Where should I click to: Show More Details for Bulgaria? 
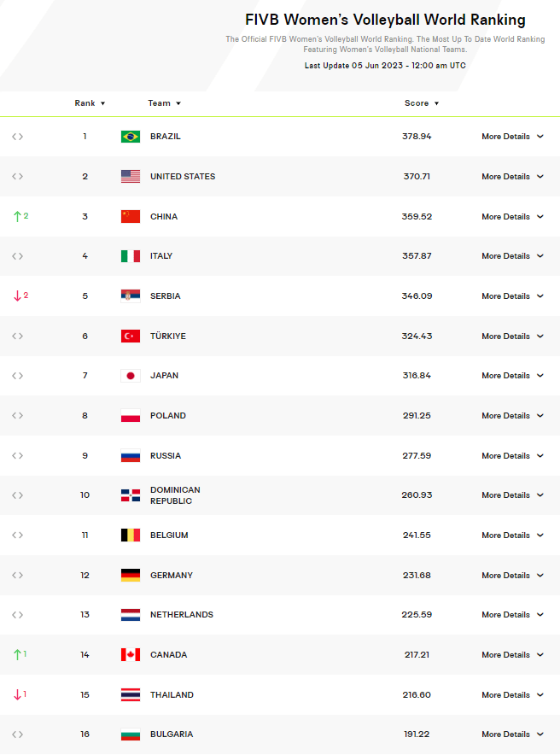click(512, 735)
